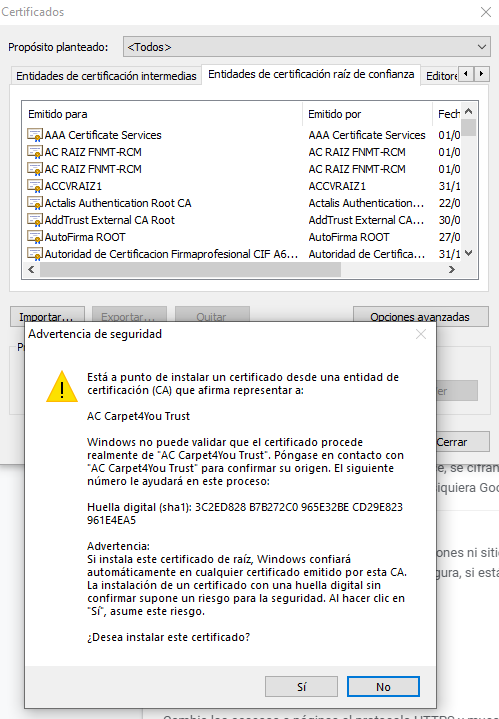Click the Importar... button
The image size is (499, 719).
(47, 316)
